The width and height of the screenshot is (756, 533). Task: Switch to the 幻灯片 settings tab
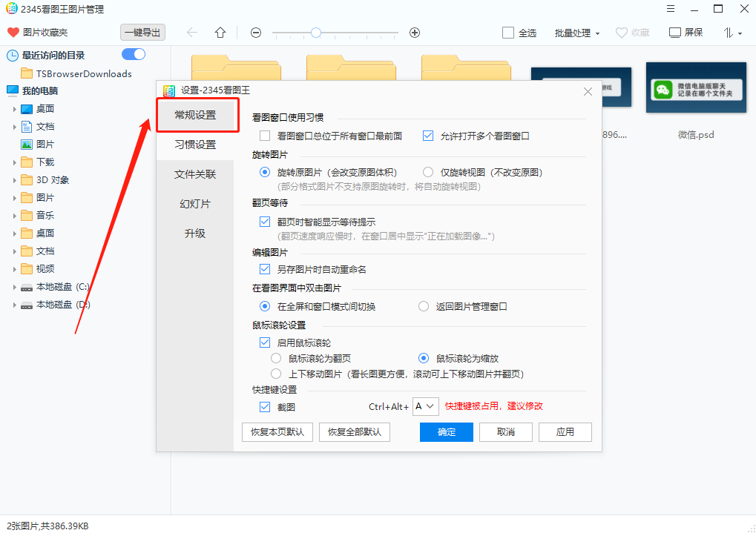coord(197,204)
